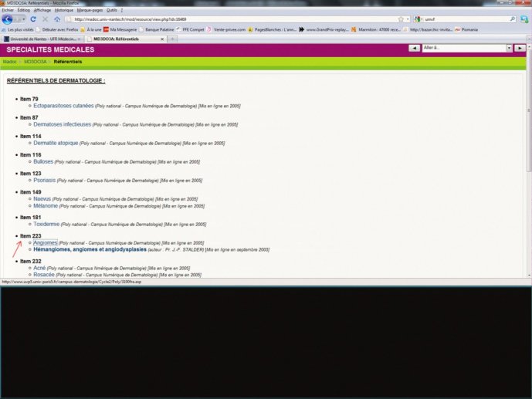Open the Édition menu

(24, 11)
